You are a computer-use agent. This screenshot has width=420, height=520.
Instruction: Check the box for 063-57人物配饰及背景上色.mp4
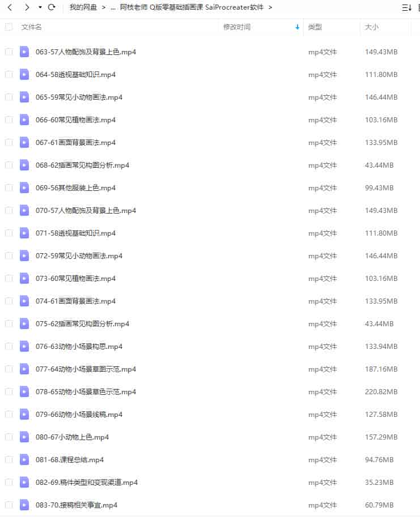[9, 52]
